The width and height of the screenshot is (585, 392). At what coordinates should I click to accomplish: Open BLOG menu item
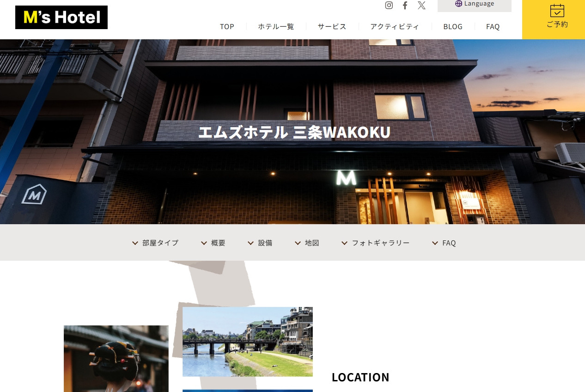[453, 26]
